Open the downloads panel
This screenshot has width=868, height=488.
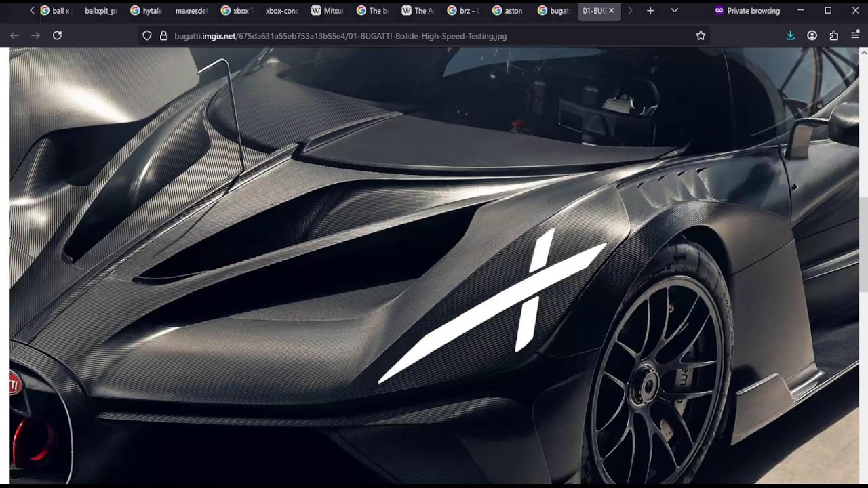coord(791,35)
